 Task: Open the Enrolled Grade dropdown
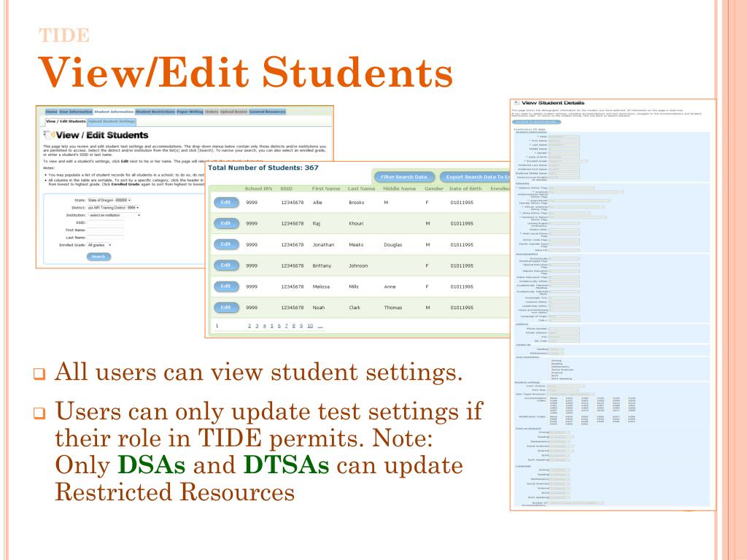click(x=99, y=245)
